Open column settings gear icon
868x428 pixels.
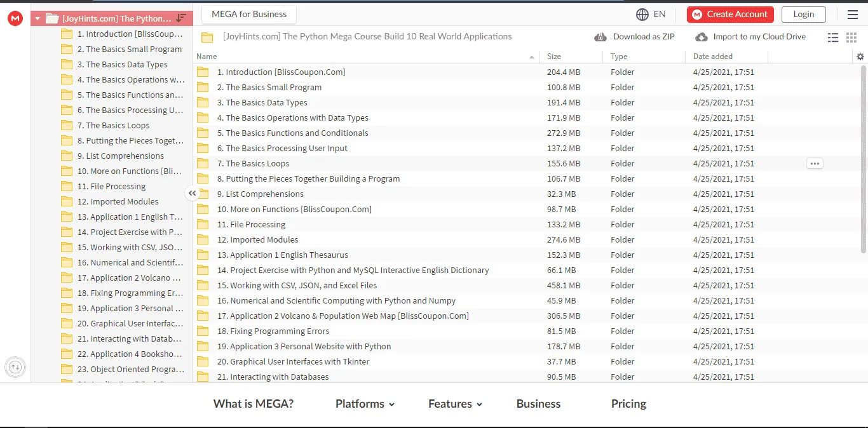tap(860, 57)
